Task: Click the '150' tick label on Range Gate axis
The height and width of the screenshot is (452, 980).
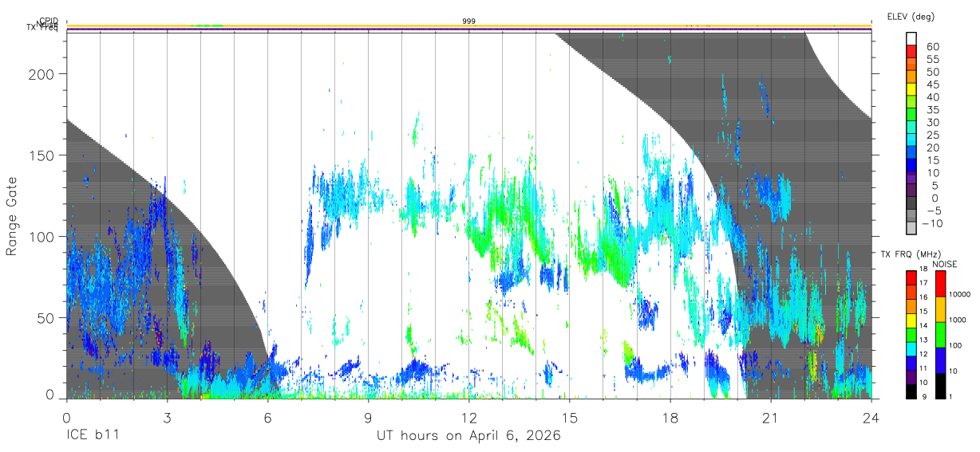Action: 42,155
